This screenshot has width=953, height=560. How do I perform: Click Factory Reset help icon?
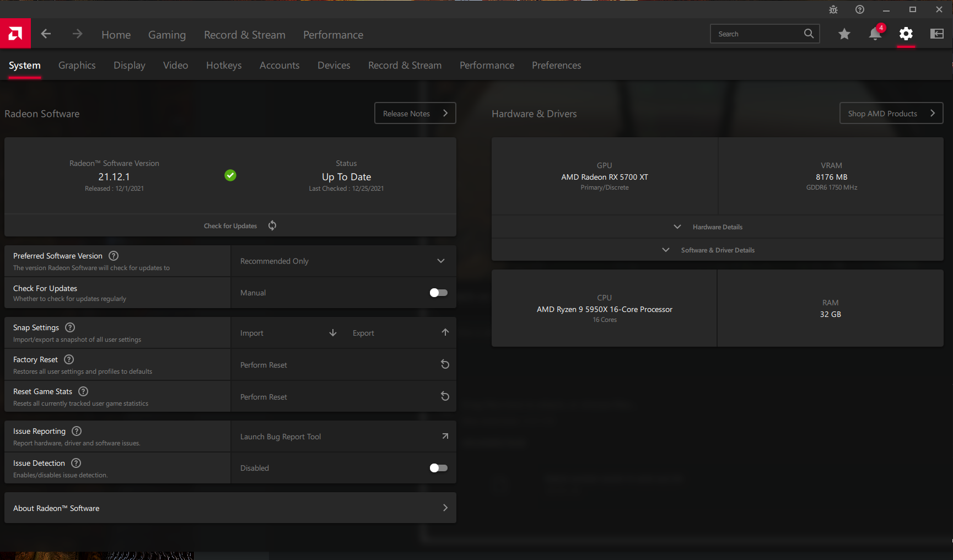click(x=69, y=359)
